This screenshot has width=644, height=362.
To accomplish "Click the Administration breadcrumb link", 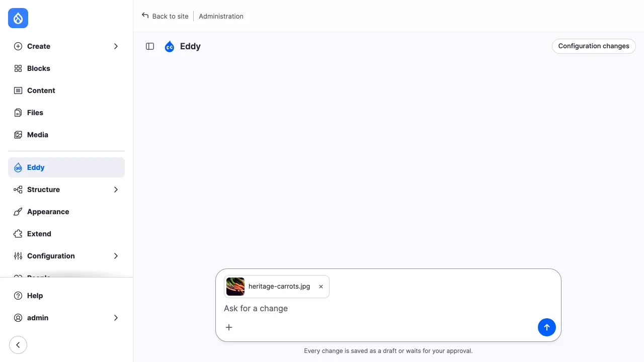I will coord(221,16).
